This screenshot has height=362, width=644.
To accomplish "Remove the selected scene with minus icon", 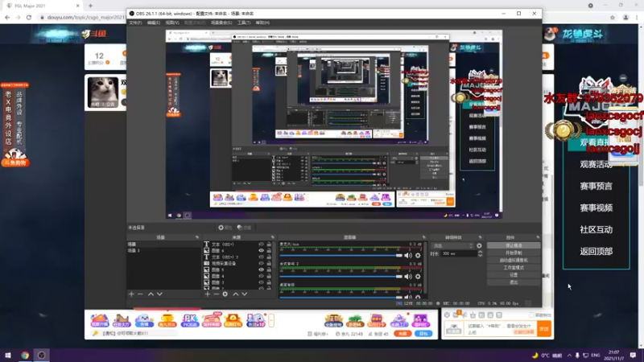I will pyautogui.click(x=140, y=294).
